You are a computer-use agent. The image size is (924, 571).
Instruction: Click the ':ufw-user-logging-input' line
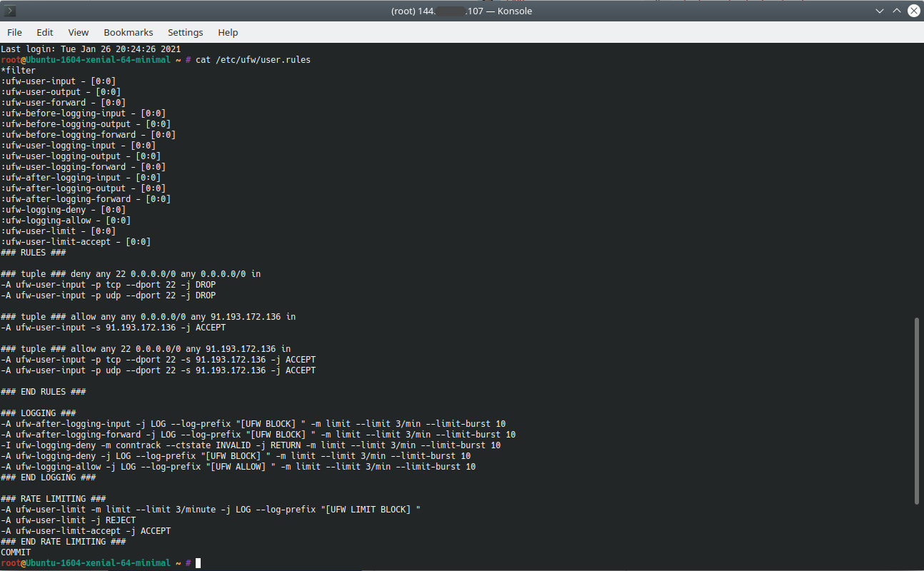click(x=79, y=146)
